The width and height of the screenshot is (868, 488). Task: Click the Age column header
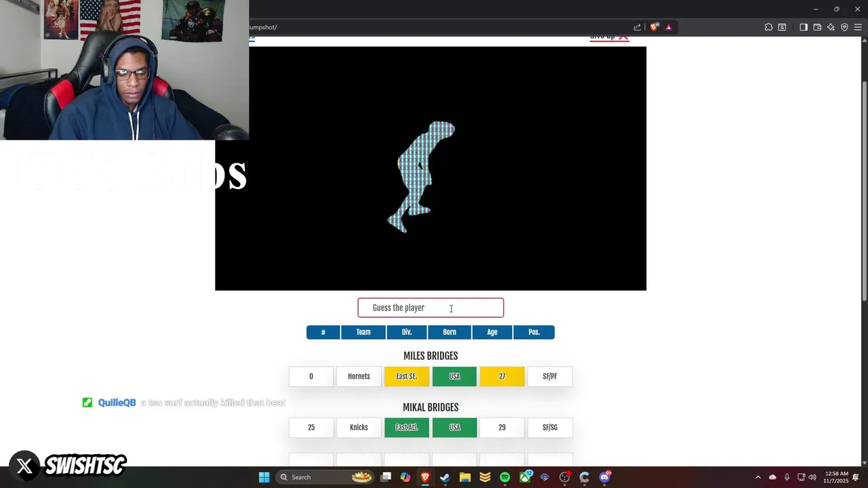click(x=492, y=332)
